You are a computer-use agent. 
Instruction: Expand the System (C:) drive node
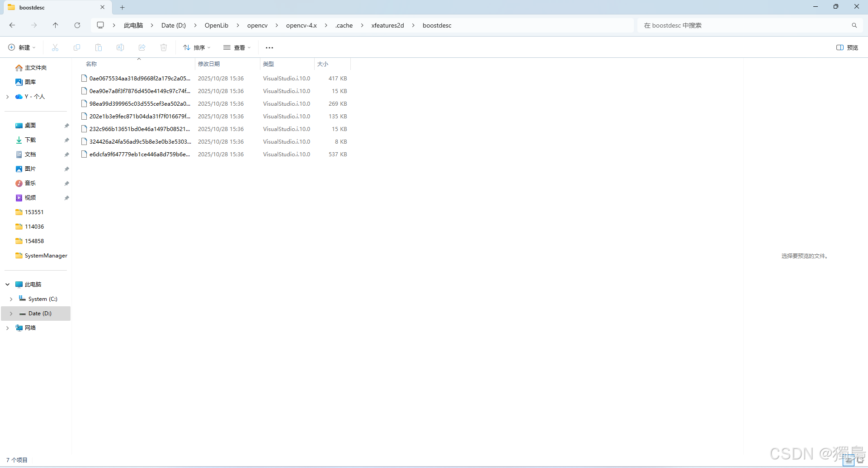click(11, 299)
